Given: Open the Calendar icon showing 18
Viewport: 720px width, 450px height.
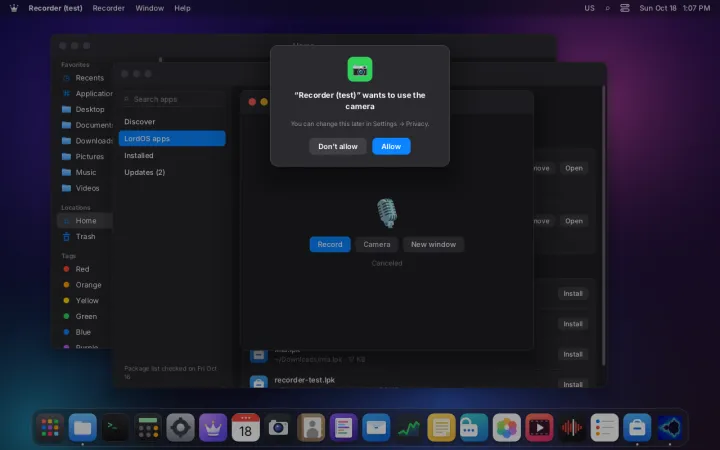Looking at the screenshot, I should pos(246,428).
